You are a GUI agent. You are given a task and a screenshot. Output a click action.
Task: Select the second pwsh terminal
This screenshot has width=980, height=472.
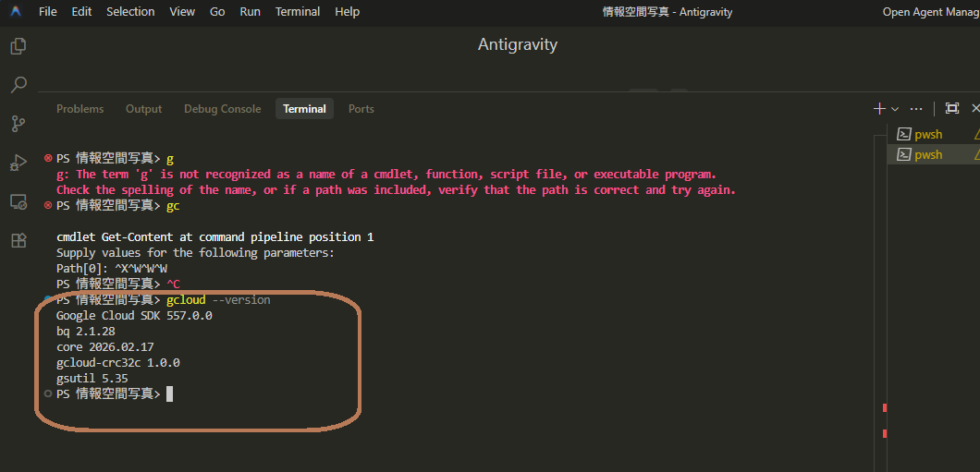934,154
